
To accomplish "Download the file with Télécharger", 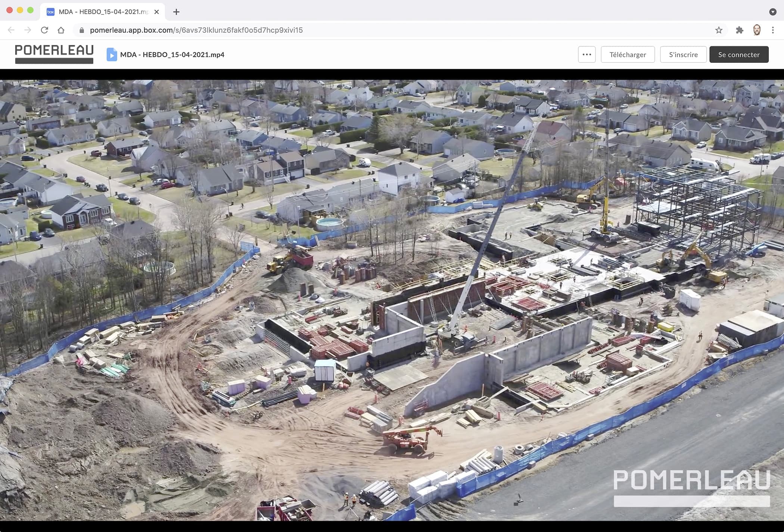I will (628, 54).
